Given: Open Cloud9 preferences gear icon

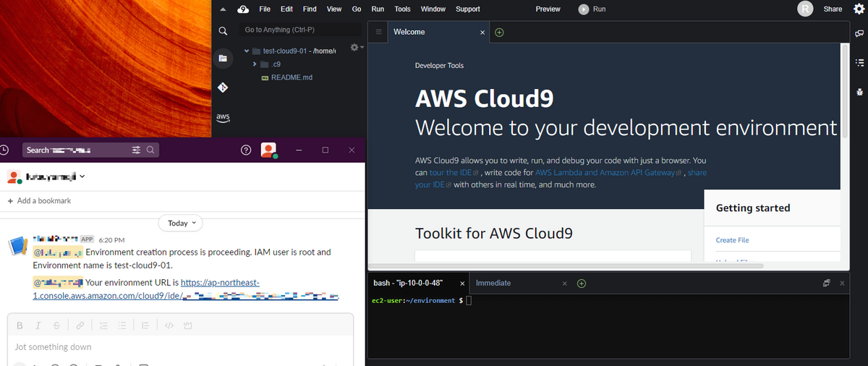Looking at the screenshot, I should pos(859,9).
